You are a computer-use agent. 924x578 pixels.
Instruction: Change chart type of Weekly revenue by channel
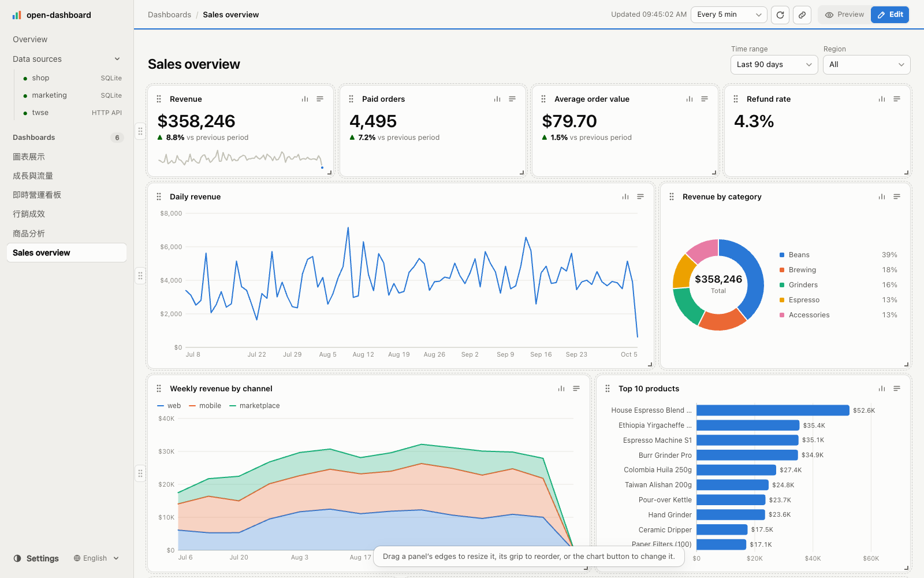[x=561, y=389]
